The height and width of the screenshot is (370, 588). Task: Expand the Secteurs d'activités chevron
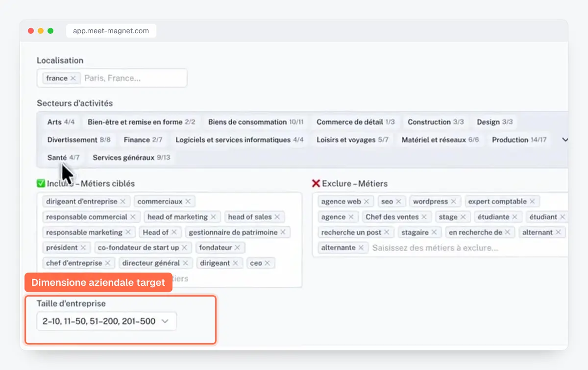(x=564, y=140)
